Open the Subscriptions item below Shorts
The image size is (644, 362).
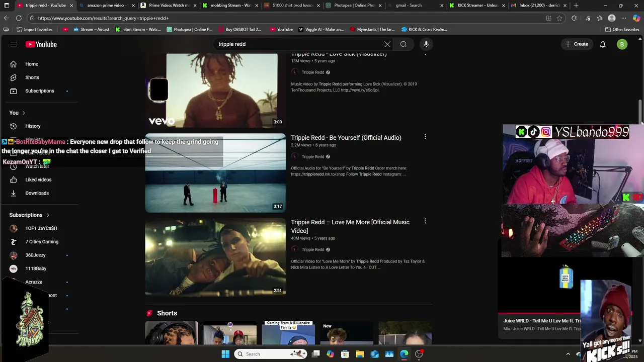tap(39, 91)
